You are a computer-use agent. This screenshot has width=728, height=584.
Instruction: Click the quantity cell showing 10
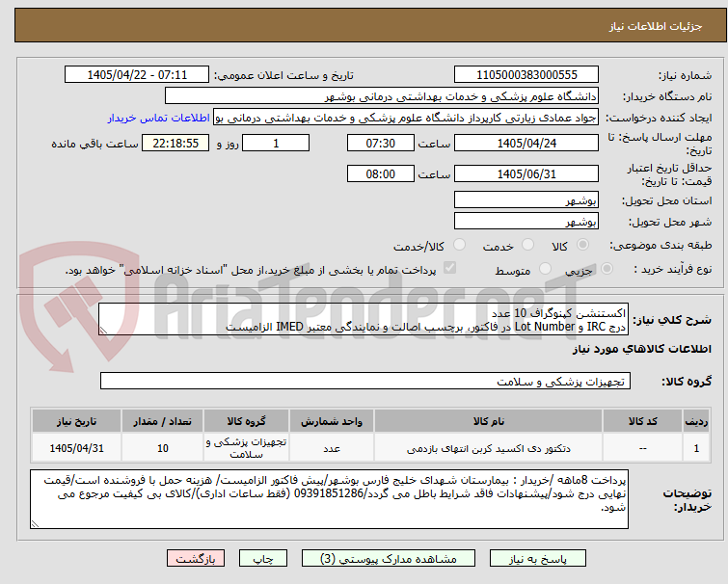click(x=162, y=448)
